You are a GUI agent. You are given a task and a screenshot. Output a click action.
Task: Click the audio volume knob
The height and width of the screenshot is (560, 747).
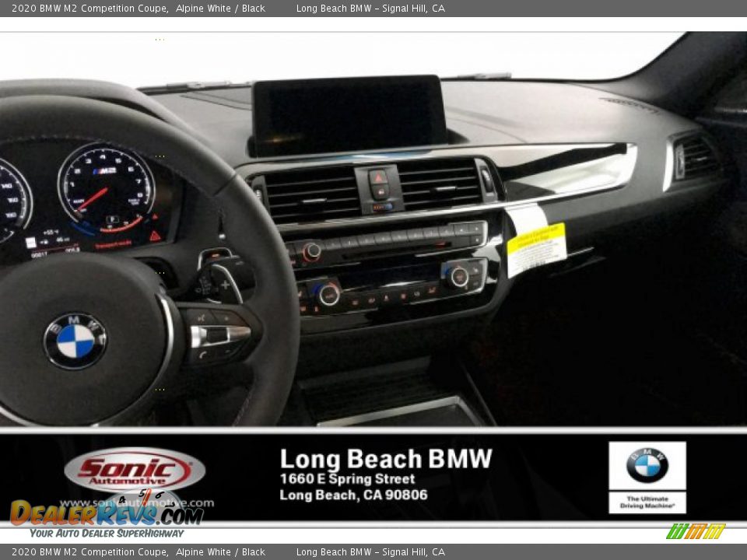[311, 251]
